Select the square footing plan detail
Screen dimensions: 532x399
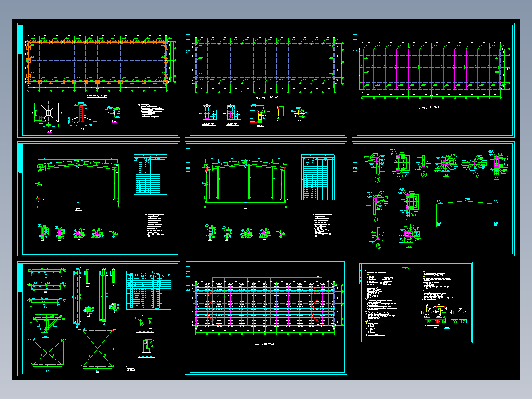[48, 114]
